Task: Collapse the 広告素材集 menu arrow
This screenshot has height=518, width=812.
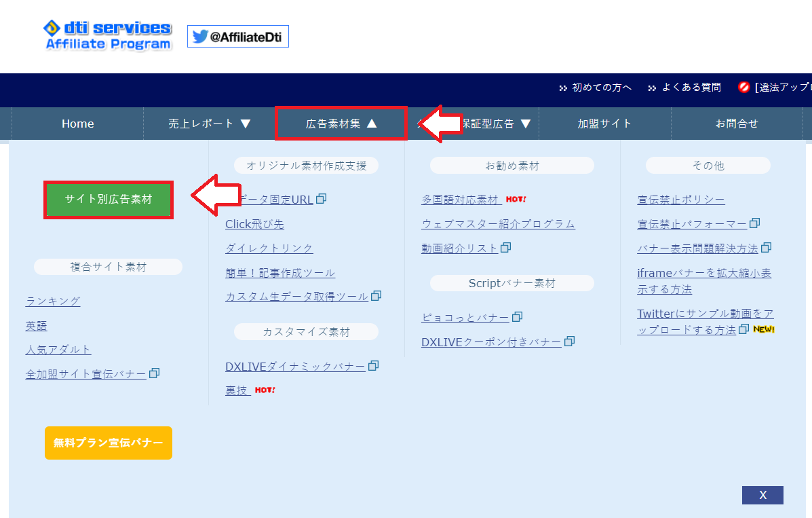Action: (x=372, y=124)
